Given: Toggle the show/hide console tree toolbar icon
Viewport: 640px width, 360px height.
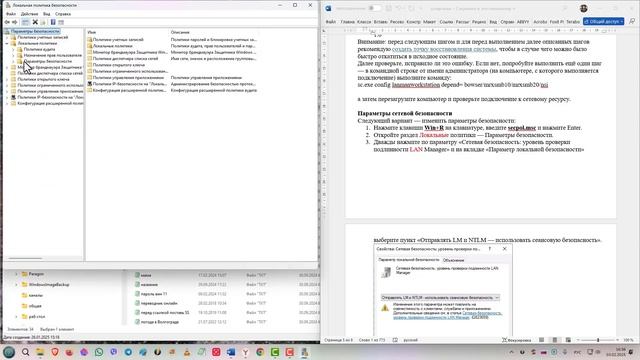Looking at the screenshot, I should tap(25, 22).
